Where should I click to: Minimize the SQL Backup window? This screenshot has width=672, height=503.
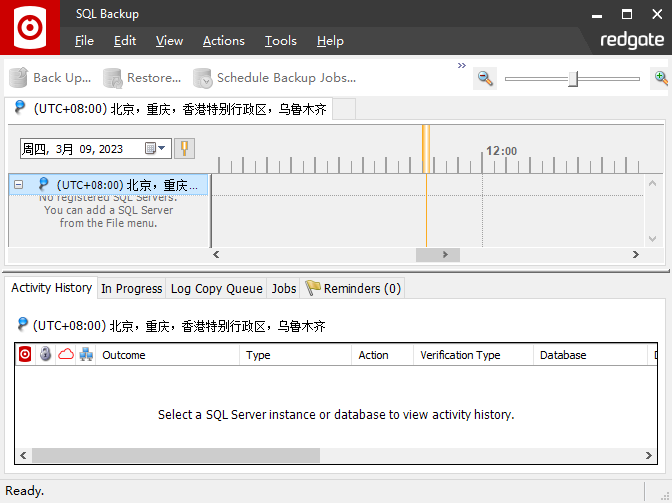(597, 14)
